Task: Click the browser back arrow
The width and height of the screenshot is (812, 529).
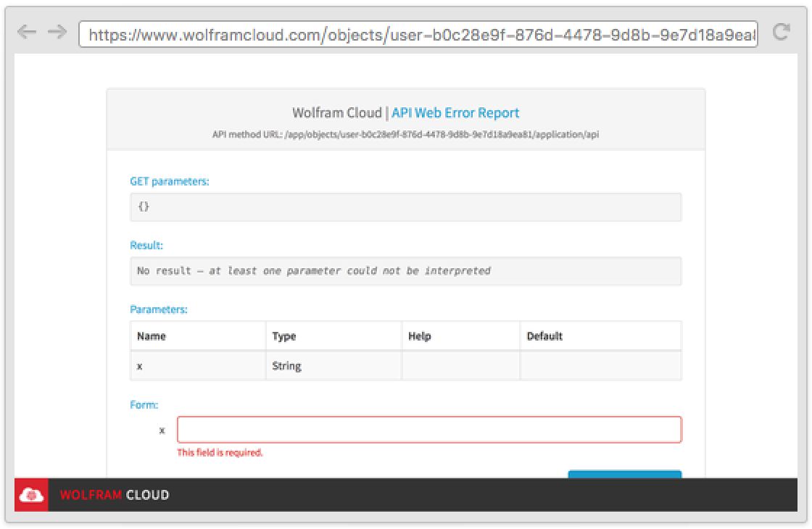Action: [26, 32]
